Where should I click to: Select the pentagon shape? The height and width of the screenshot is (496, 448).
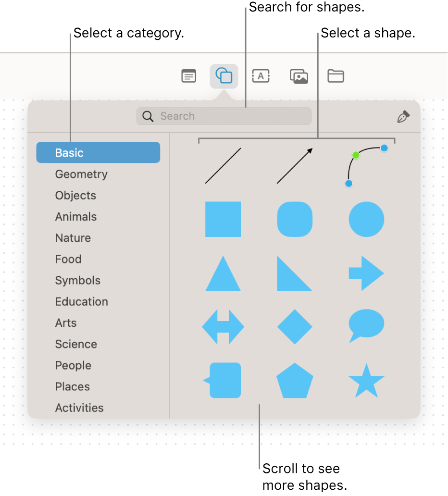pyautogui.click(x=295, y=379)
